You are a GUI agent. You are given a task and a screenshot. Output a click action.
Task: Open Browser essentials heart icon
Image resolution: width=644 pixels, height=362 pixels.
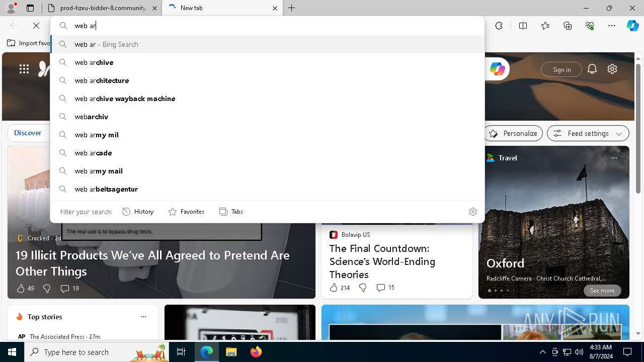click(x=590, y=26)
